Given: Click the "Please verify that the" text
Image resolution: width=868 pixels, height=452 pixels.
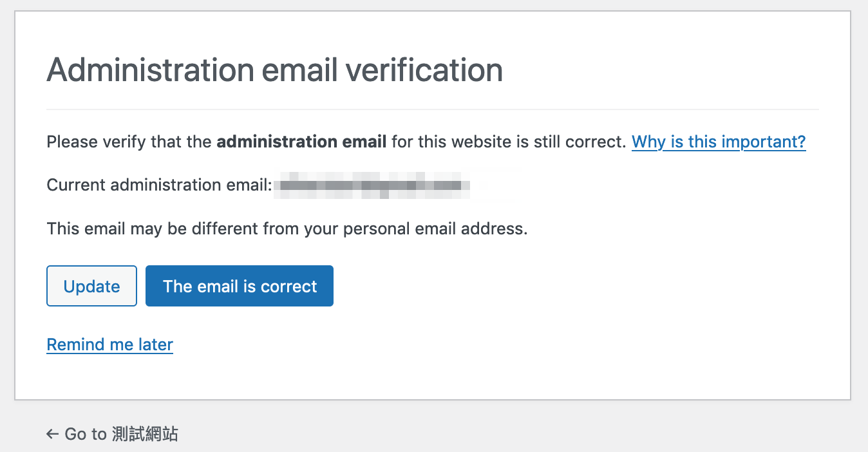Looking at the screenshot, I should pyautogui.click(x=129, y=142).
